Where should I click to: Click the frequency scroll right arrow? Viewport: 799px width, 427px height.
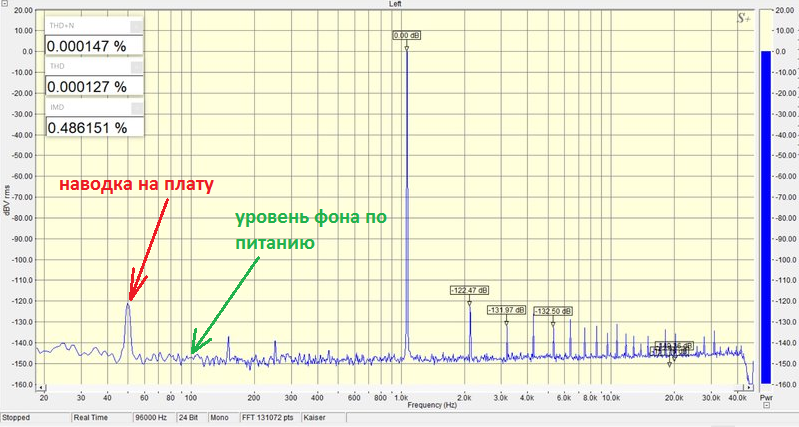[x=750, y=388]
